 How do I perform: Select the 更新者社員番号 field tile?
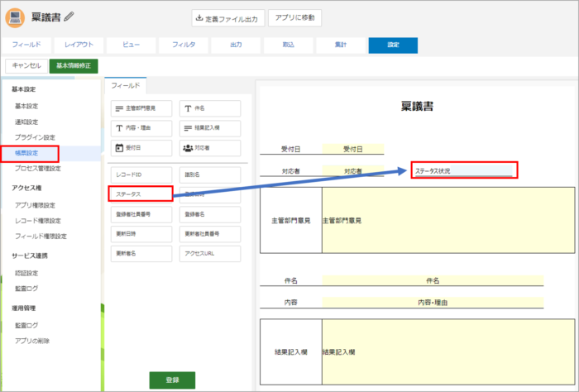click(x=210, y=234)
